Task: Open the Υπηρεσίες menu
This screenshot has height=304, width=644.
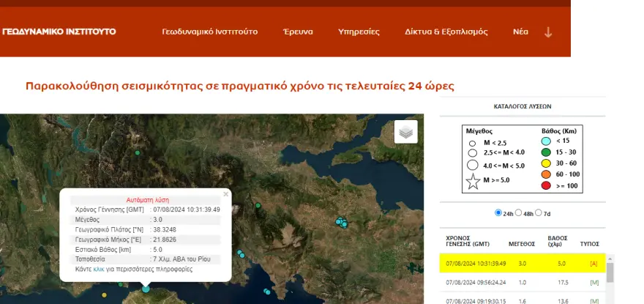Action: pyautogui.click(x=359, y=31)
